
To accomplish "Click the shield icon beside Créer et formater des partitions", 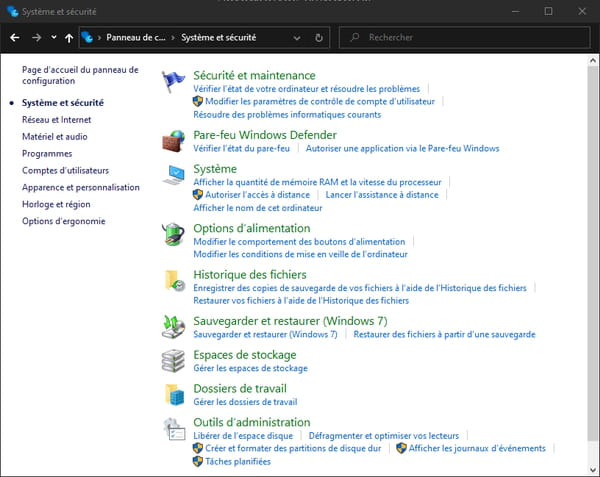I will pyautogui.click(x=197, y=448).
